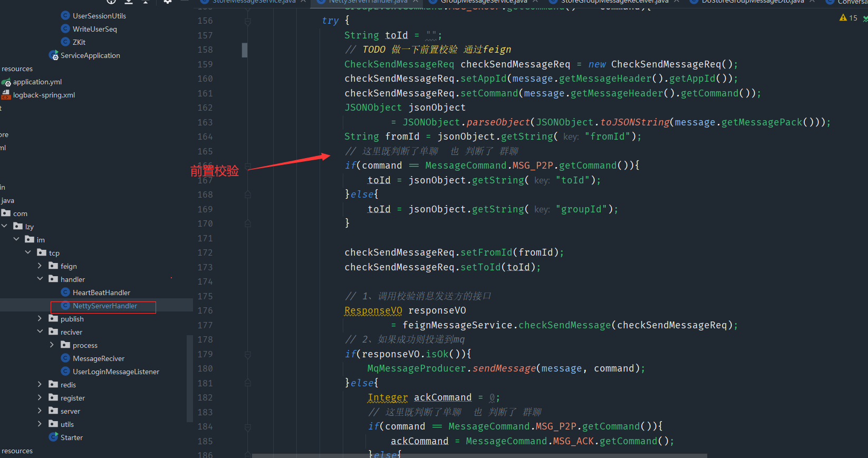Image resolution: width=868 pixels, height=458 pixels.
Task: Click the HeartBeatHandler class icon
Action: [x=65, y=292]
